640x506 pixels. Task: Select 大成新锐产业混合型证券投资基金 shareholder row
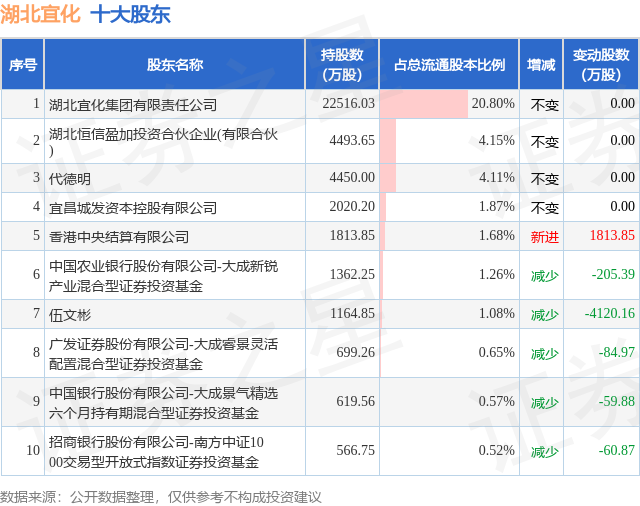click(x=163, y=275)
